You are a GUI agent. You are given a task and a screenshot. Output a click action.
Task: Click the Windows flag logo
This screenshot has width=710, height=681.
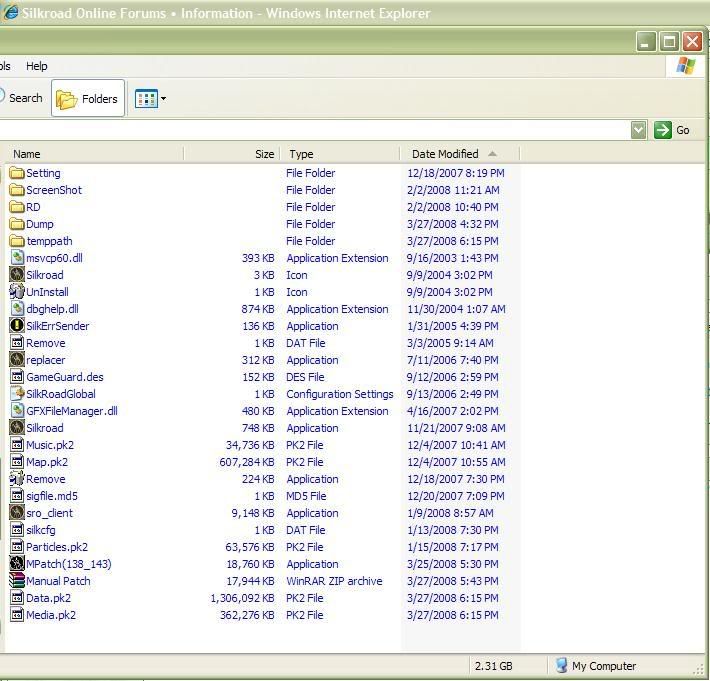pyautogui.click(x=686, y=66)
